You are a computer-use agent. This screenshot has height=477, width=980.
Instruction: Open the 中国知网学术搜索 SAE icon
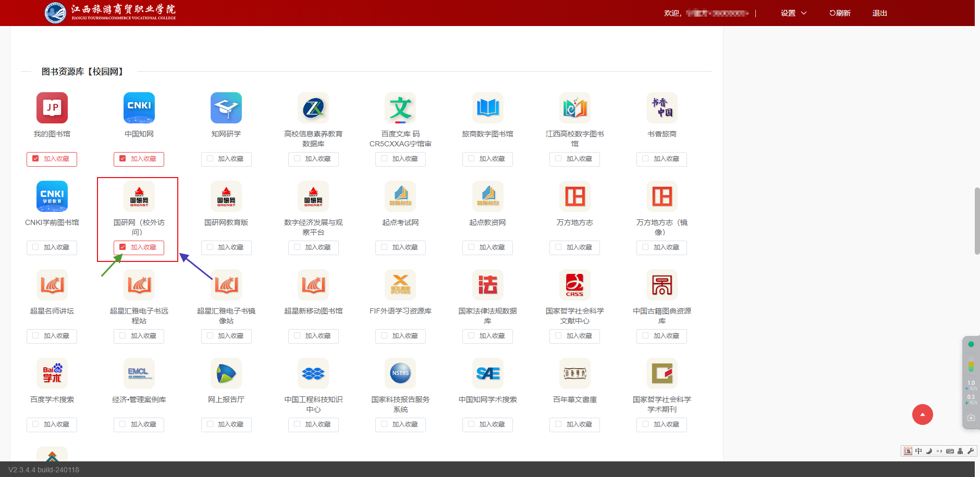click(x=488, y=373)
